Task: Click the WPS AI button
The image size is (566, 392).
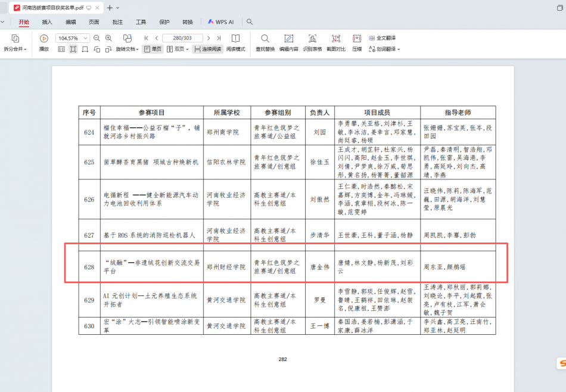Action: (220, 22)
